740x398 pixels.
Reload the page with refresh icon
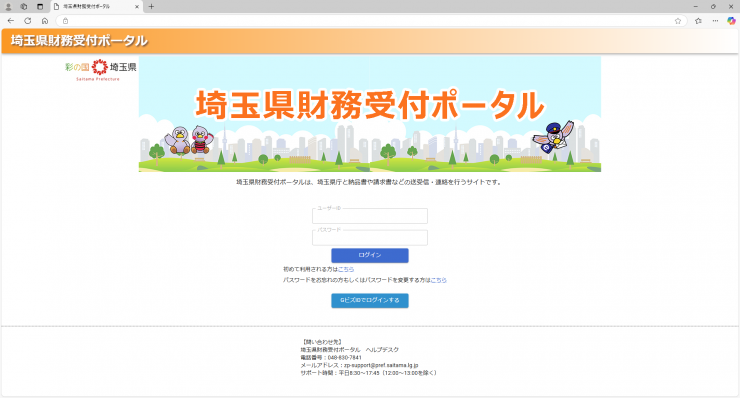click(28, 21)
